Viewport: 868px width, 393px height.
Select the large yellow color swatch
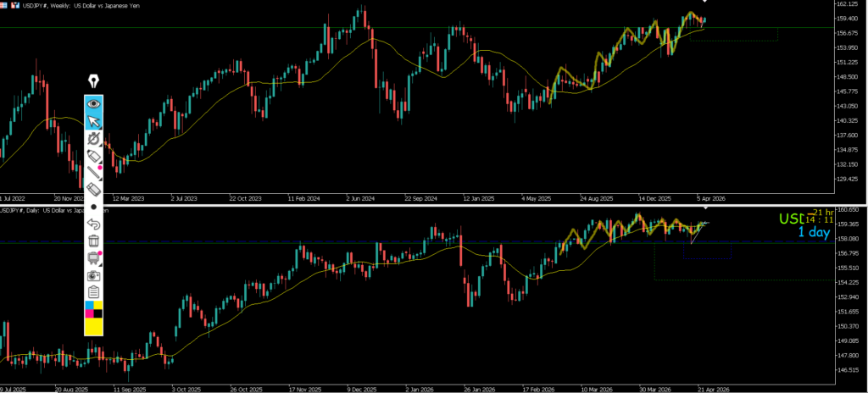coord(93,327)
